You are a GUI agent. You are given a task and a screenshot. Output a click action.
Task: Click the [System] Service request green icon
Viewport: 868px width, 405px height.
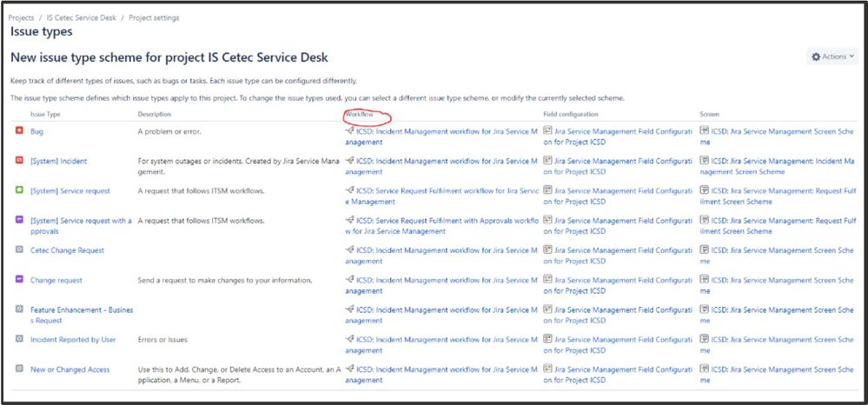point(19,190)
